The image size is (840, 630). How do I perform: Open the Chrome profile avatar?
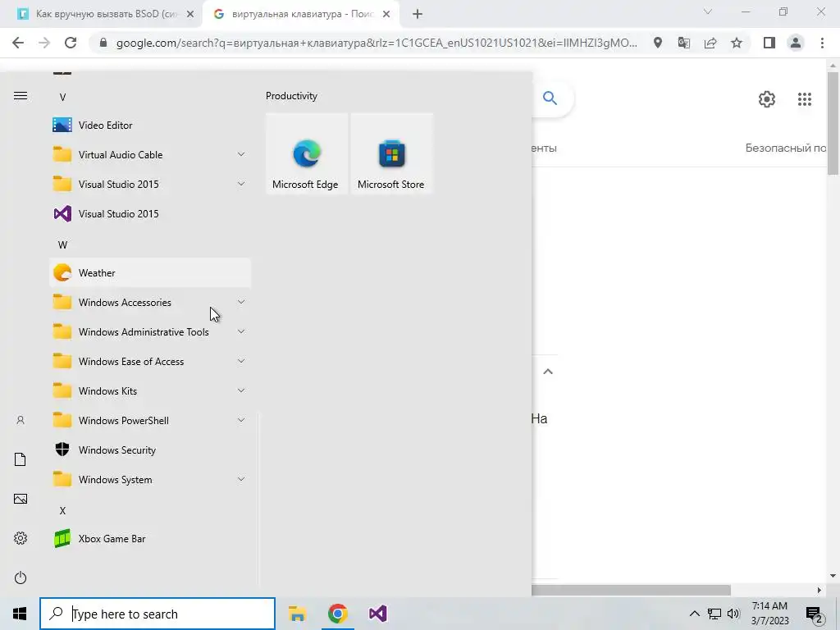(796, 43)
